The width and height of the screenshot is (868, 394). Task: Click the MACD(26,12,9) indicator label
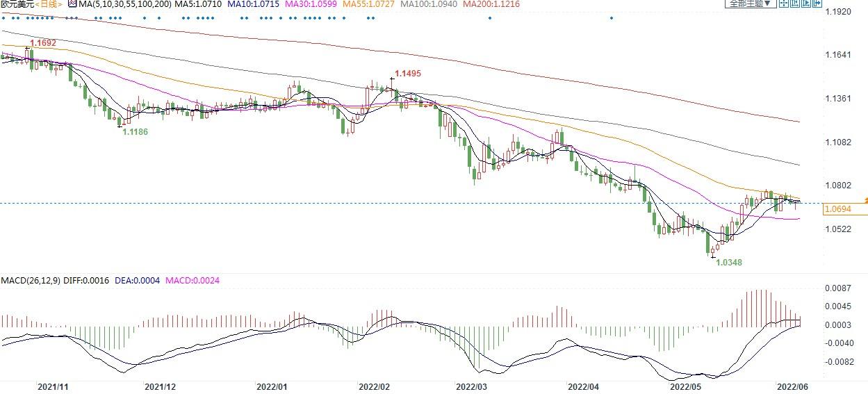[x=29, y=280]
